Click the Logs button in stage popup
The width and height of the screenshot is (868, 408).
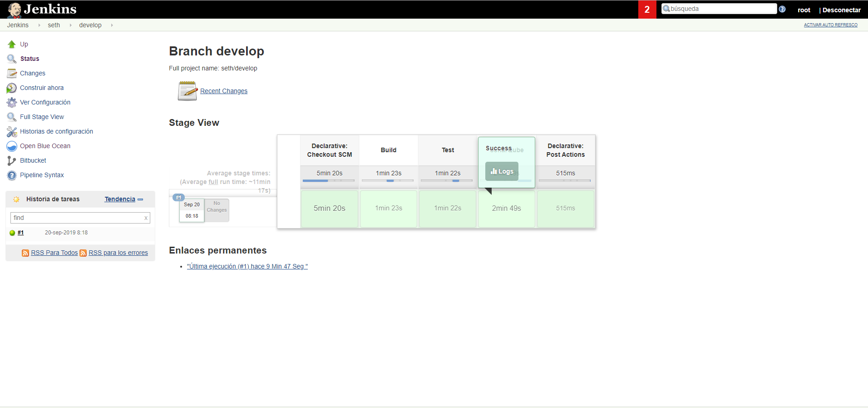(502, 171)
